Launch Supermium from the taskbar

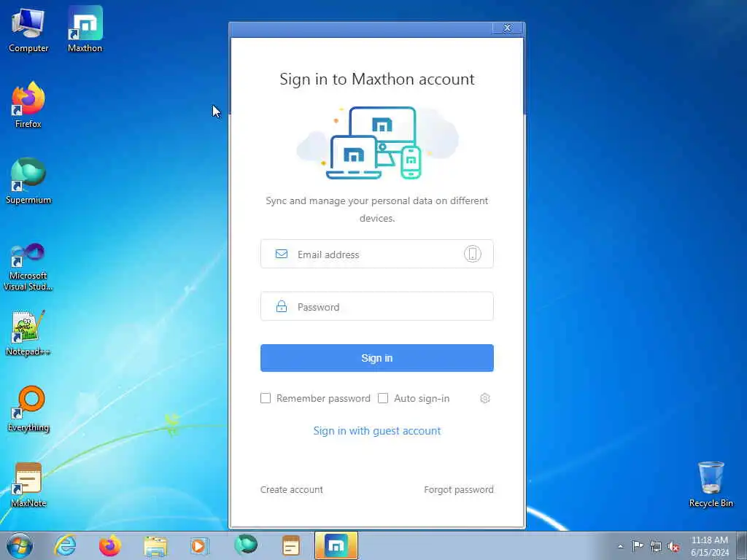(246, 545)
